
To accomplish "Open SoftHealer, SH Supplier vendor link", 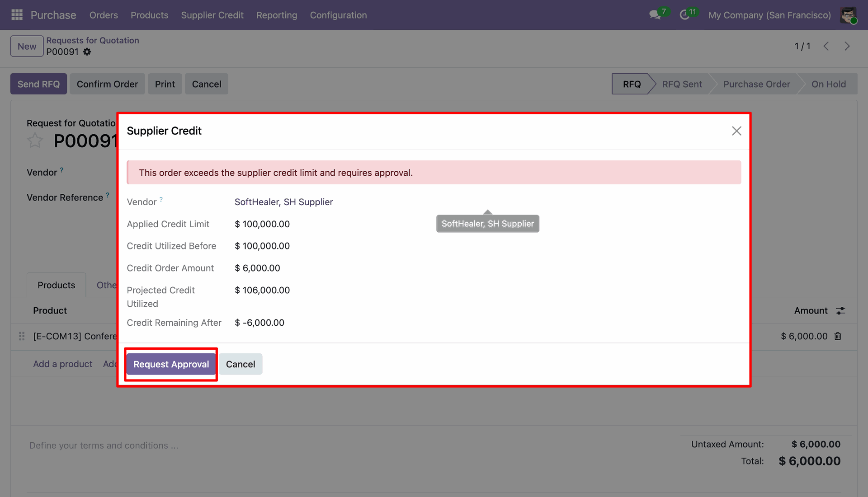I will click(x=283, y=202).
